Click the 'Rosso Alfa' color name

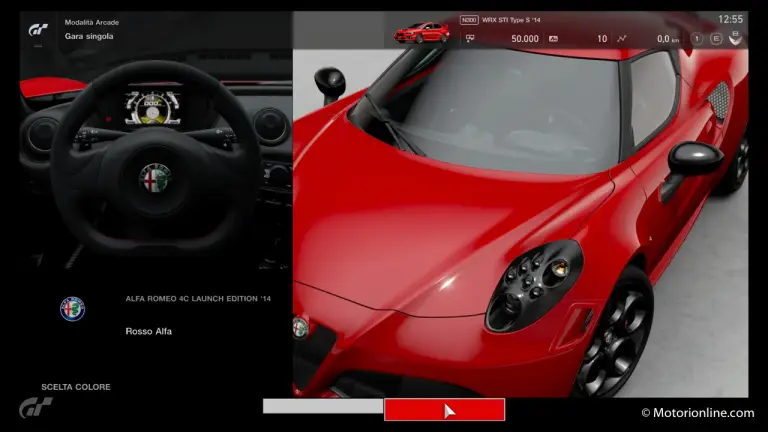pos(148,332)
